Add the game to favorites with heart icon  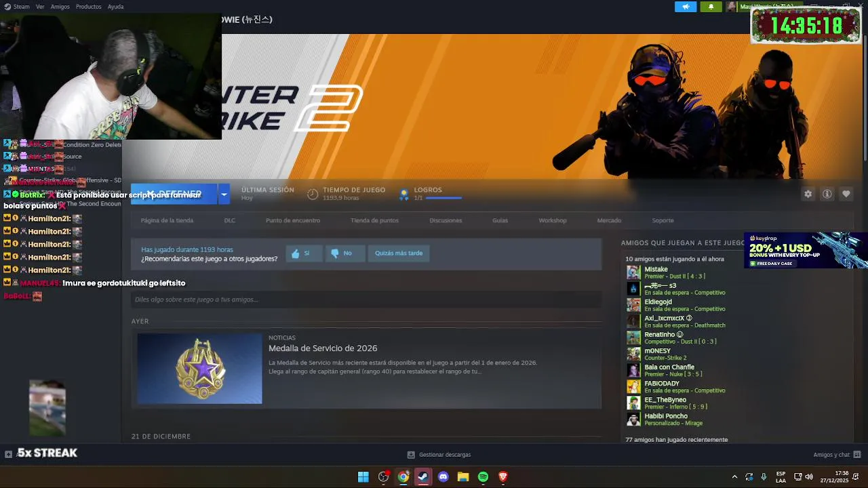point(846,194)
